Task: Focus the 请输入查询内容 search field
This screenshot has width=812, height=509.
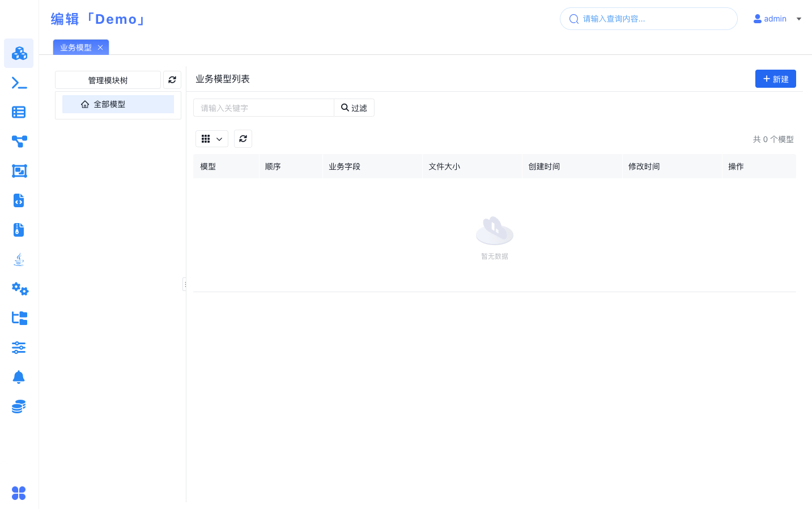Action: click(649, 19)
